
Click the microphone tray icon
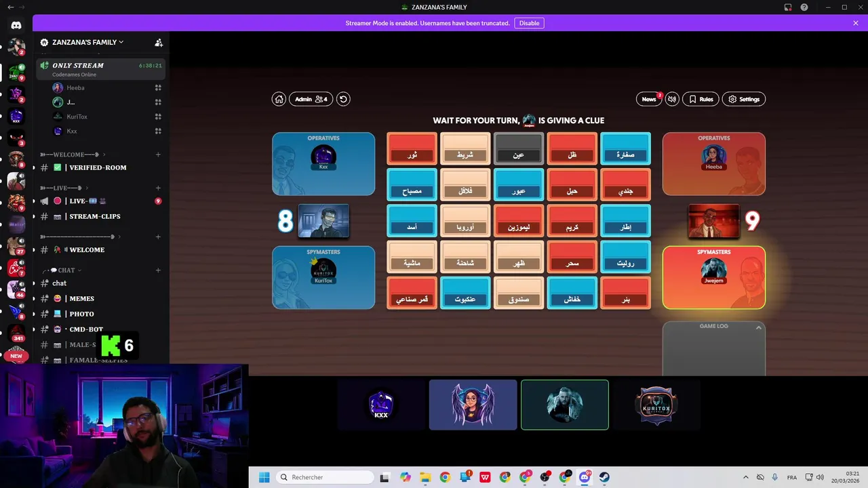(x=775, y=477)
